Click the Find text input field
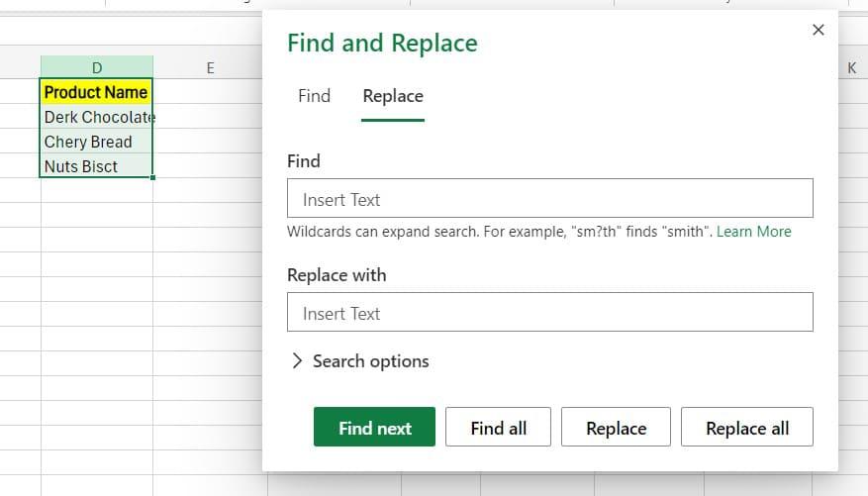Image resolution: width=868 pixels, height=496 pixels. [x=549, y=199]
